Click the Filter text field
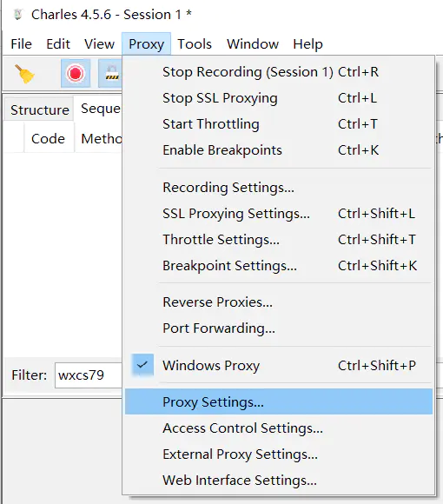The width and height of the screenshot is (443, 504). coord(89,375)
